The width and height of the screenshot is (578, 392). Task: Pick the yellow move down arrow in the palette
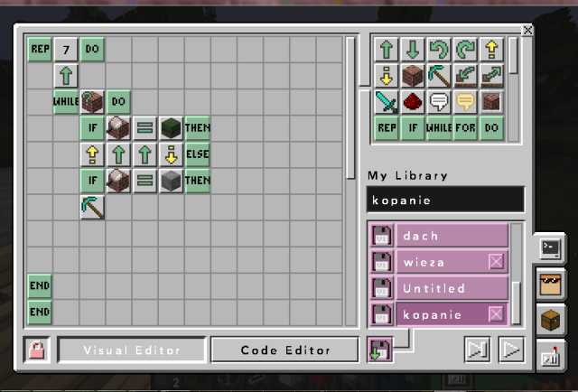(387, 76)
